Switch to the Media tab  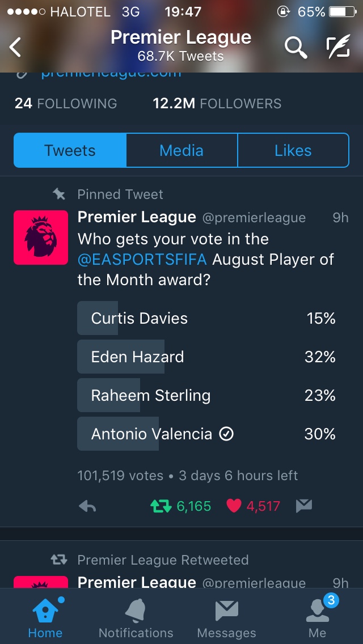click(181, 151)
